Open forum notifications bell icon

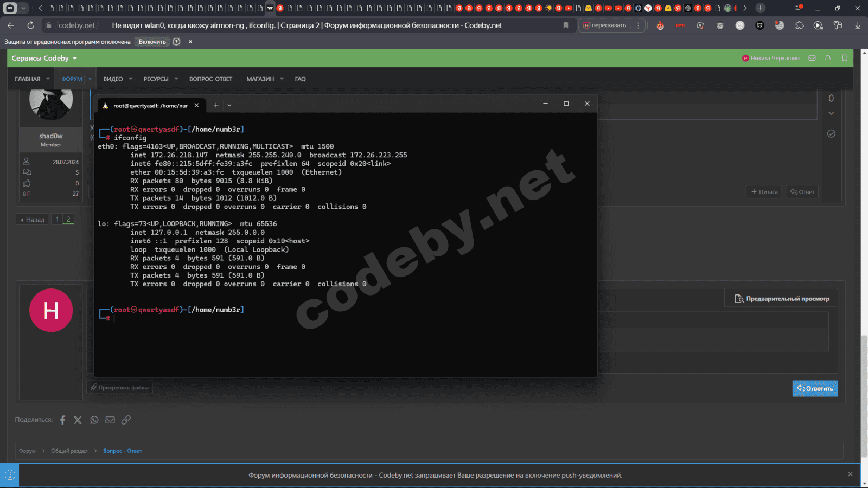(x=828, y=58)
